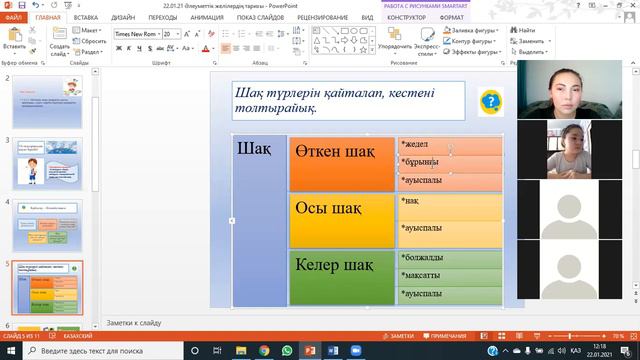640x360 pixels.
Task: Open the Выделить select dropdown
Action: coord(530,52)
